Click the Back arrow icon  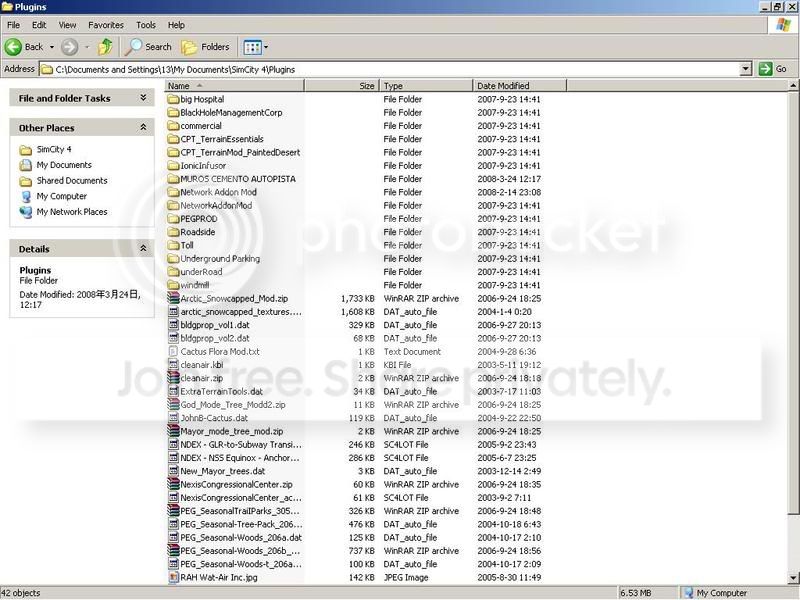(13, 47)
